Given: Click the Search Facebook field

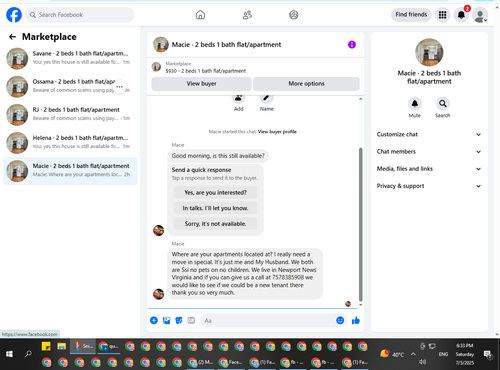Looking at the screenshot, I should [x=80, y=15].
